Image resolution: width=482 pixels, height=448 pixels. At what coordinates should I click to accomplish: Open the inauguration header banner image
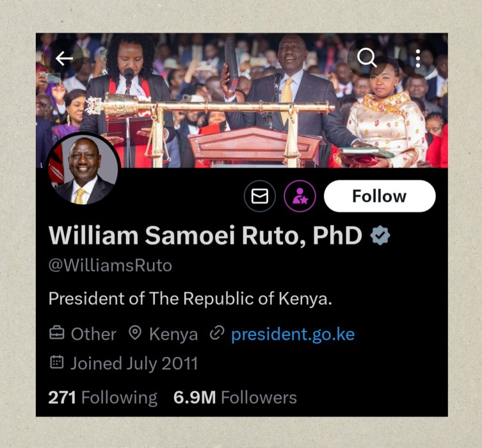tap(241, 100)
